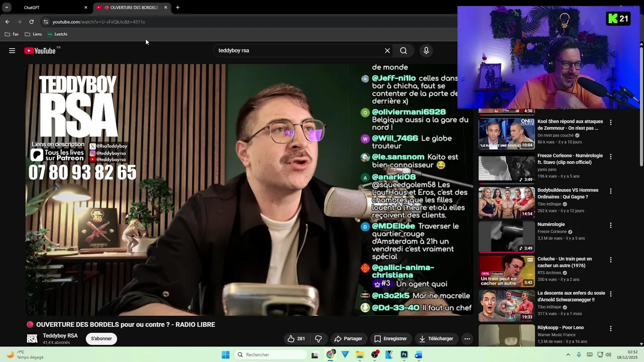Screen dimensions: 644x362
Task: Switch to Chrome on the taskbar
Action: point(331,355)
